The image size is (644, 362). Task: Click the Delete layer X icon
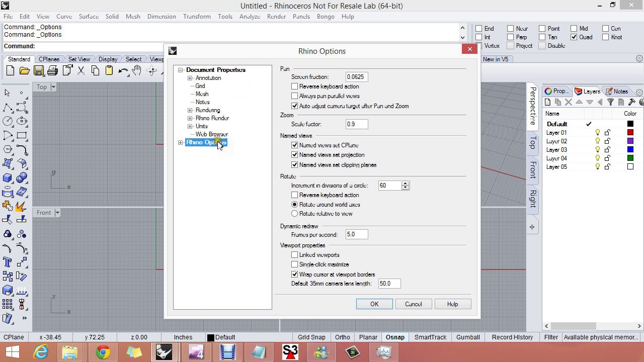coord(569,102)
